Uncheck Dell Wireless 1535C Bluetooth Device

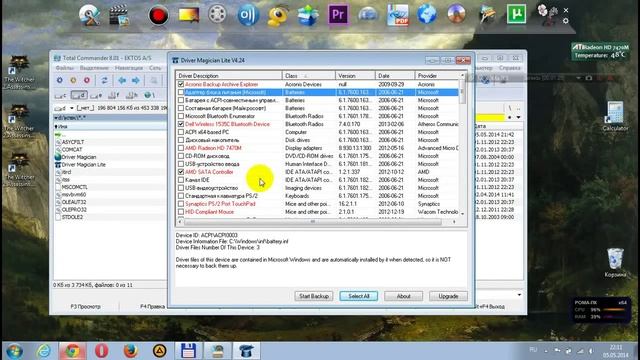[181, 124]
